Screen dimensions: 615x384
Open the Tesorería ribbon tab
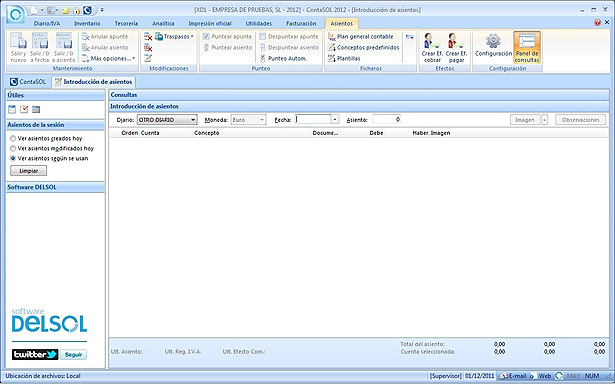[126, 24]
